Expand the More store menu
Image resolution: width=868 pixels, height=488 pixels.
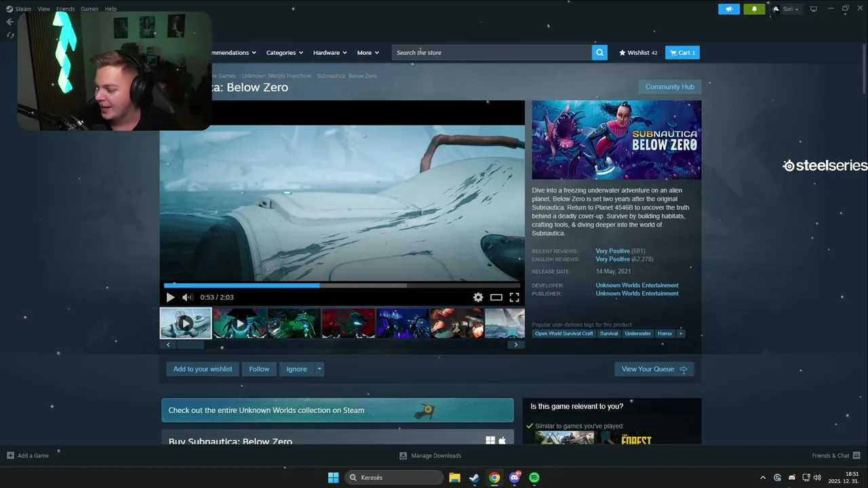[368, 52]
